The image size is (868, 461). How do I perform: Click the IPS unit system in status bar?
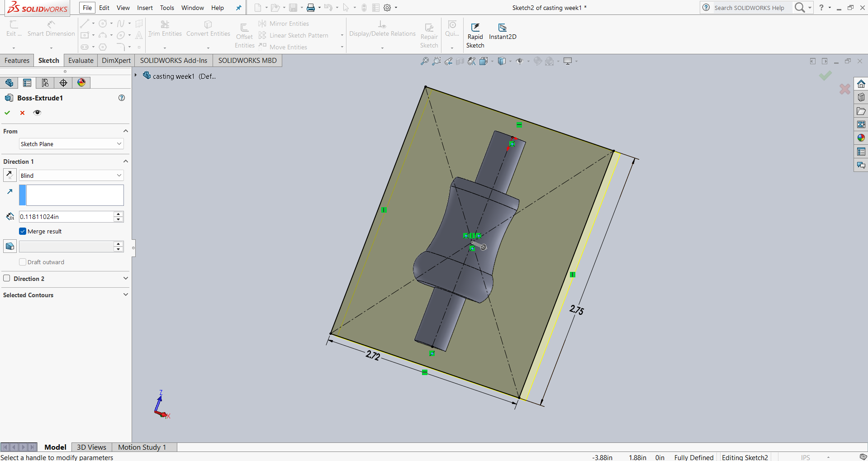(x=806, y=457)
